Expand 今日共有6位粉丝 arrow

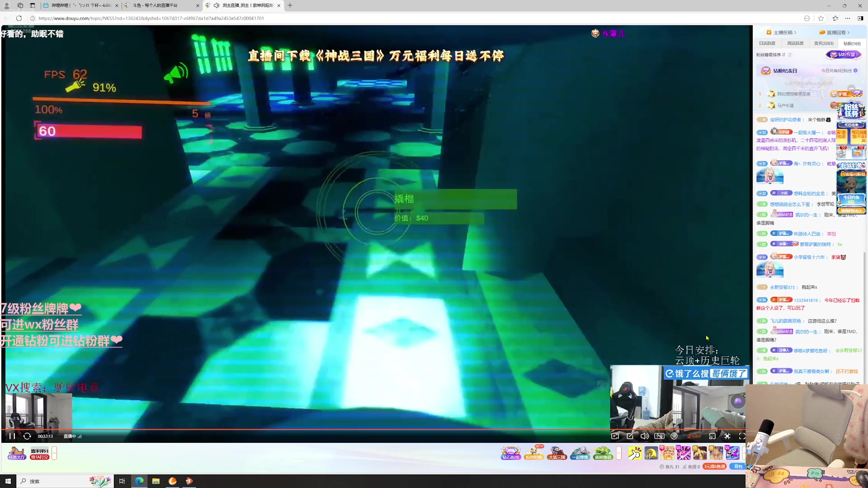click(856, 70)
